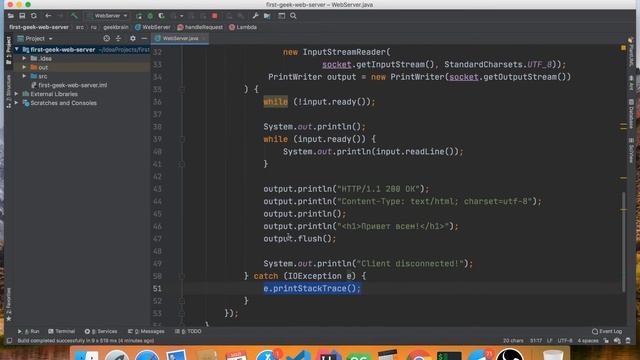
Task: Open settings via the wrench icon
Action: 256,16
